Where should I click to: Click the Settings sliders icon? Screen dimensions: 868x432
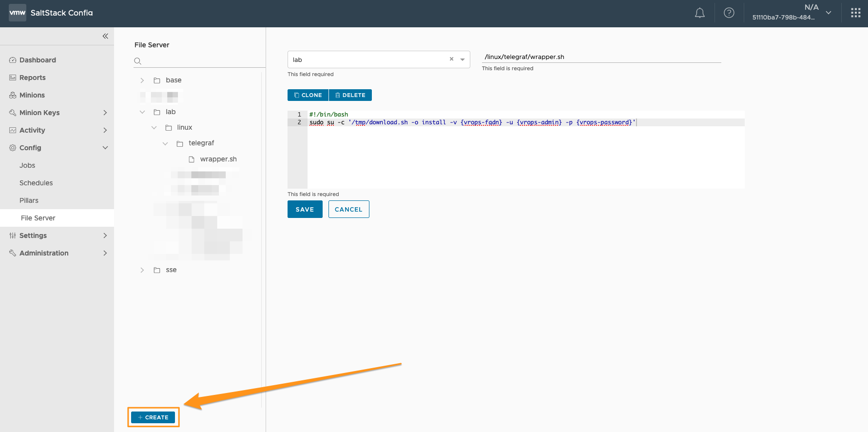coord(13,236)
